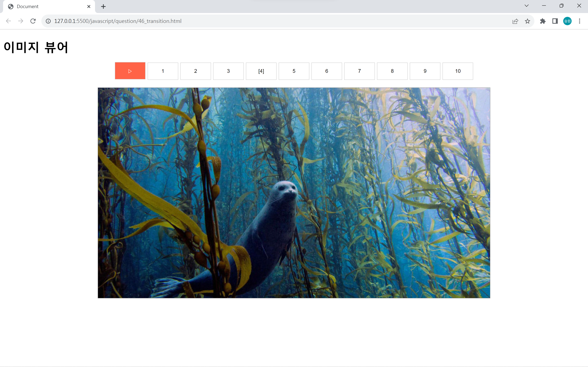
Task: Open the share this page icon
Action: click(x=515, y=21)
